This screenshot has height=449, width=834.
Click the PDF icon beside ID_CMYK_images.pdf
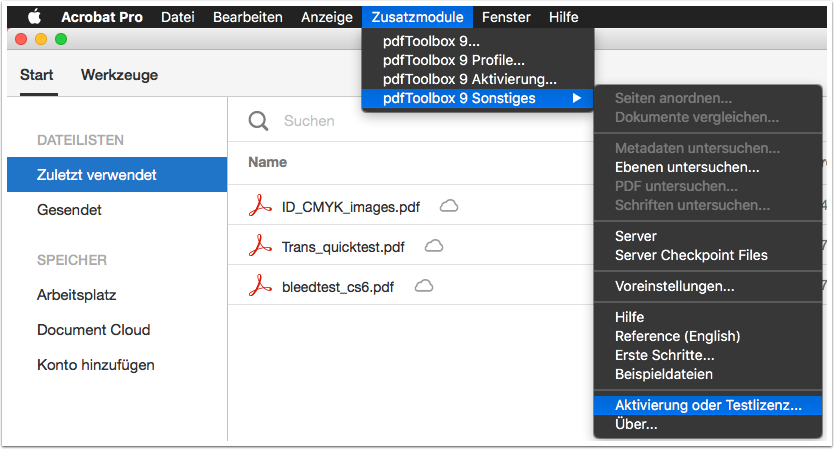click(260, 206)
